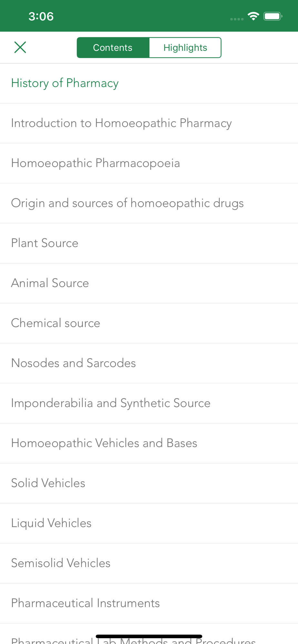Screen dimensions: 298x644
Task: Open History of Pharmacy chapter
Action: (x=65, y=83)
